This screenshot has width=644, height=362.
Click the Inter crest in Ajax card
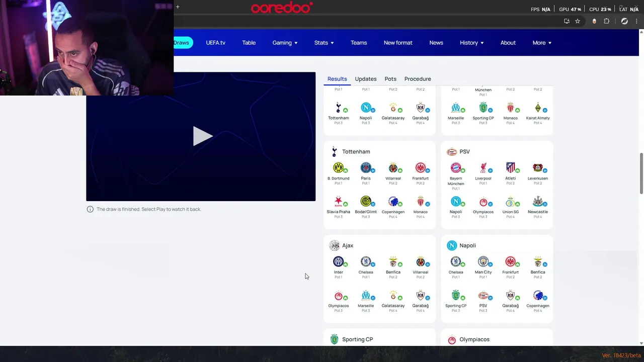[338, 261]
